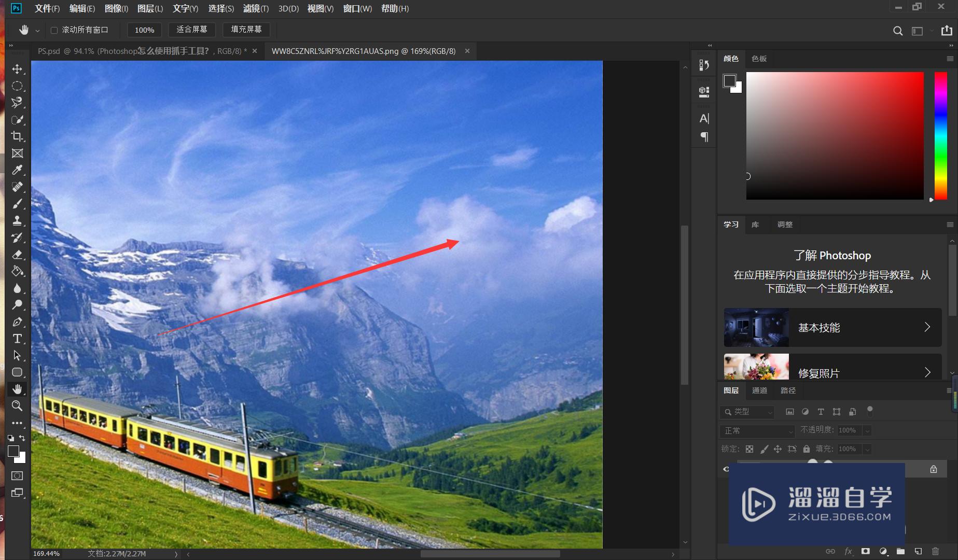
Task: Expand the 修复照片 tutorial category
Action: point(832,367)
